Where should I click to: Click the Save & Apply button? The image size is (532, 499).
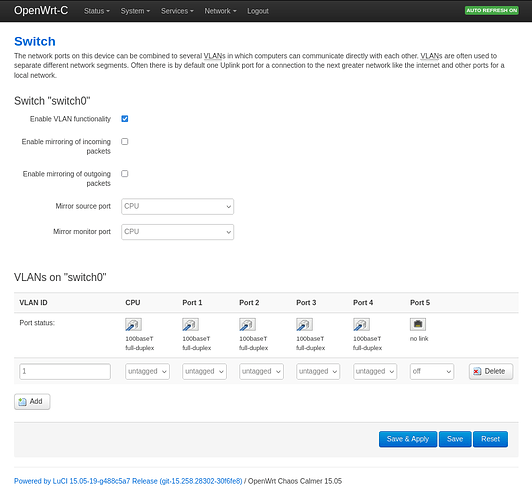point(408,439)
